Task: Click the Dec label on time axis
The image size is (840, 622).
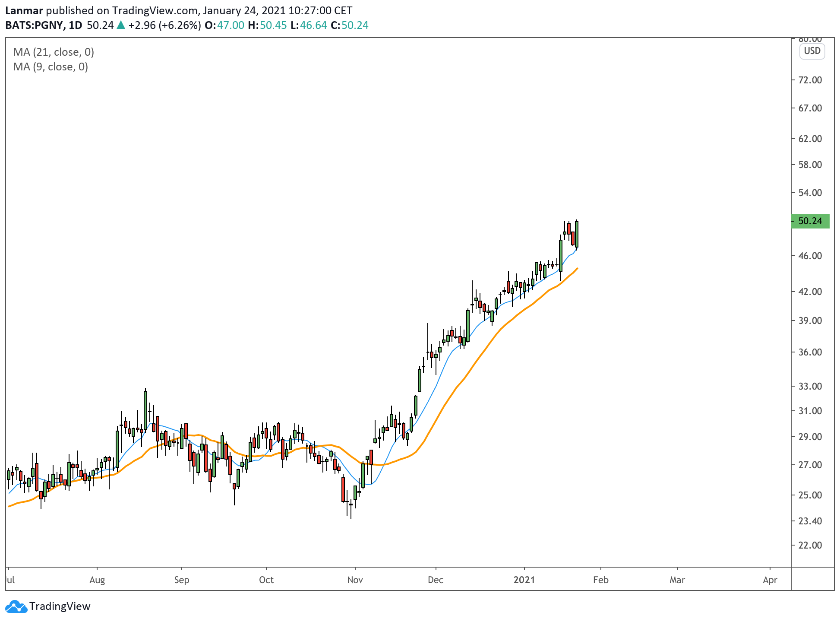Action: pos(436,580)
